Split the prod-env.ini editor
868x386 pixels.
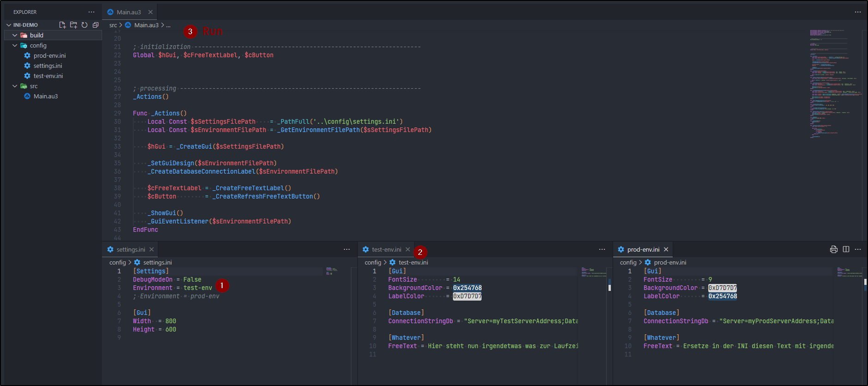coord(846,249)
